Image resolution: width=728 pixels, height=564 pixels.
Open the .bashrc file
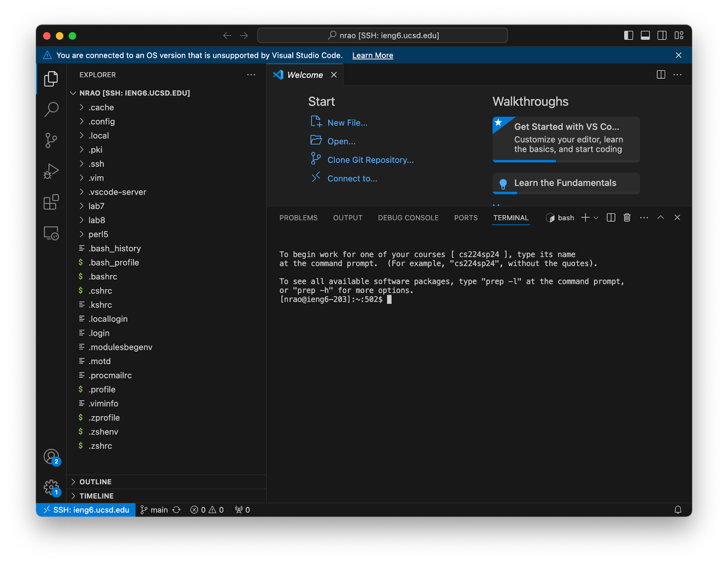(x=166, y=277)
